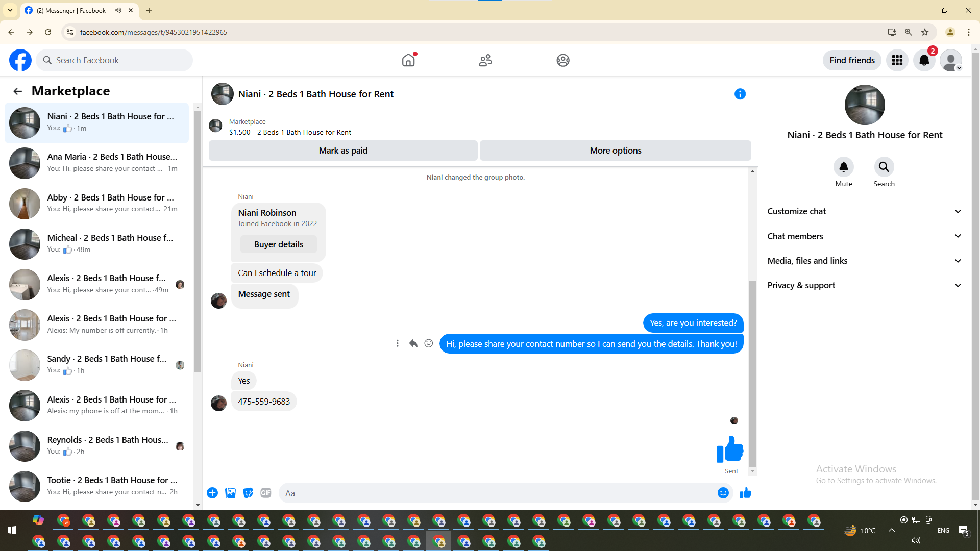Open more actions plus icon
980x551 pixels.
click(x=212, y=493)
